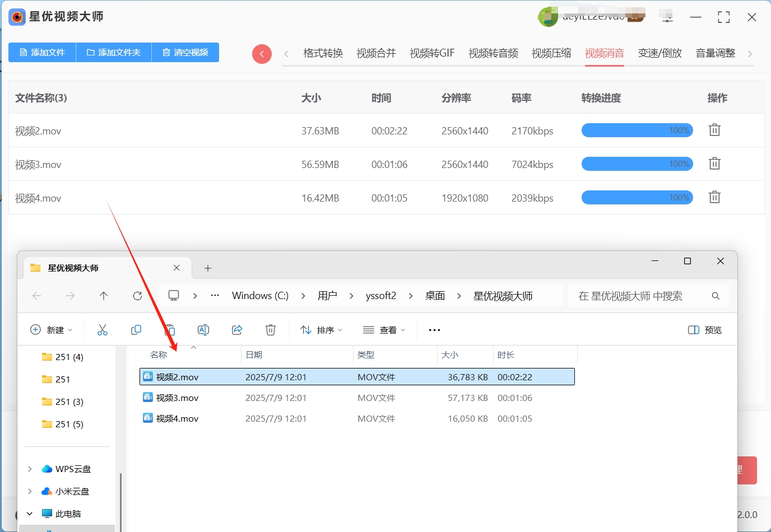This screenshot has width=771, height=532.
Task: Select 视频3.mov in the Explorer file list
Action: point(357,398)
